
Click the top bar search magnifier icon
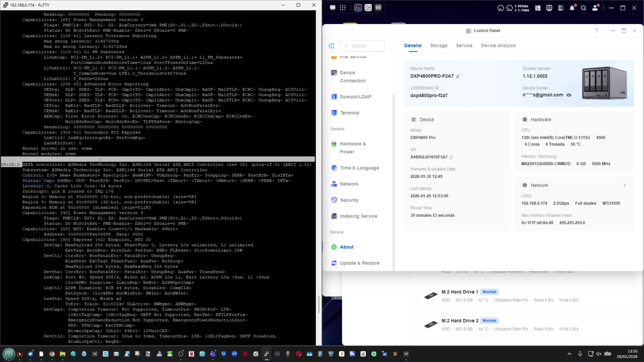pos(583,8)
